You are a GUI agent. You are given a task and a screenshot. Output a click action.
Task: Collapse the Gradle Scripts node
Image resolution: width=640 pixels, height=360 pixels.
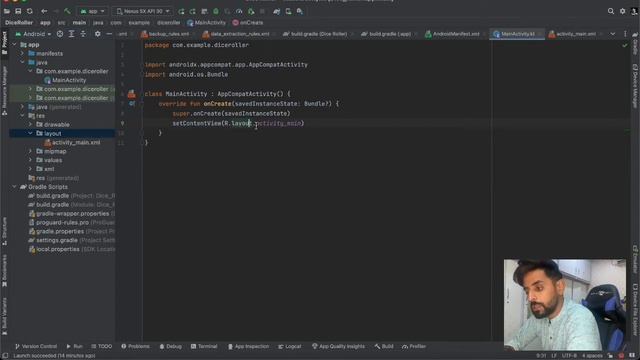[15, 187]
